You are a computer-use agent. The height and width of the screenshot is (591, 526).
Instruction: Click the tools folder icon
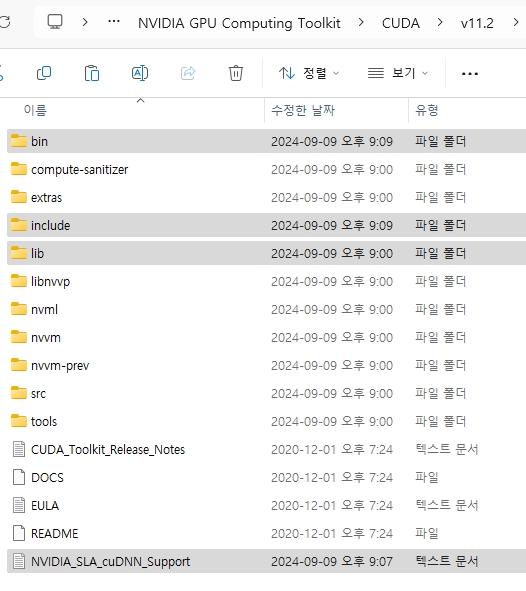(x=19, y=421)
